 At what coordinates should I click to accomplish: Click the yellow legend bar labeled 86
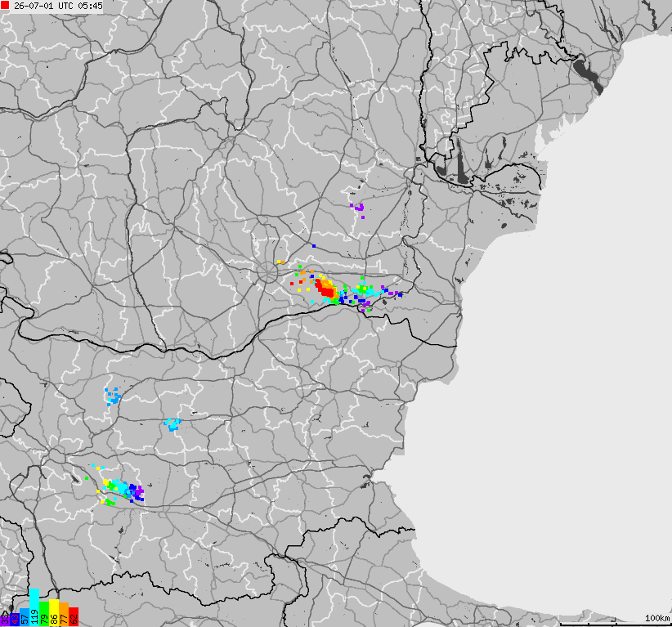pyautogui.click(x=54, y=612)
